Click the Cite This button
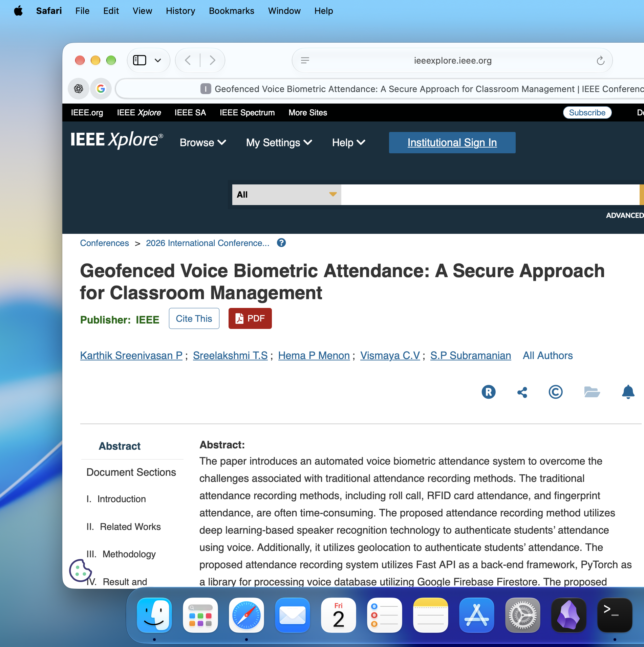The width and height of the screenshot is (644, 647). [194, 318]
